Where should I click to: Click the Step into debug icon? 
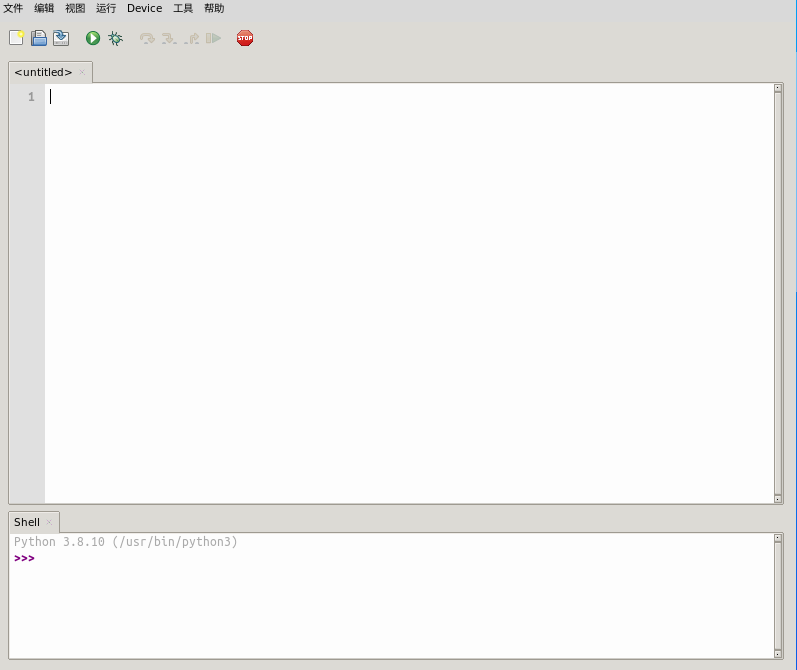(x=169, y=39)
